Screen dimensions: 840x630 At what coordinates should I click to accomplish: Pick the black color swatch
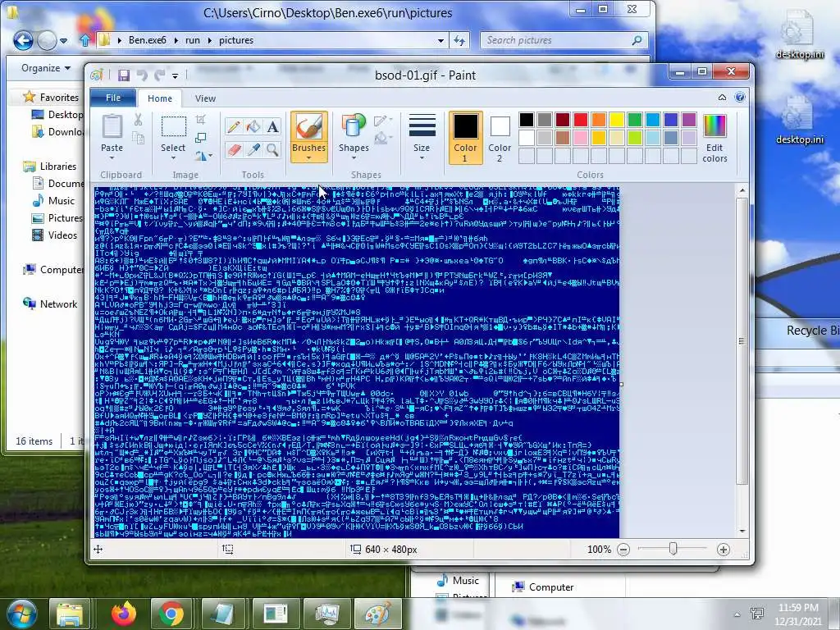[527, 120]
